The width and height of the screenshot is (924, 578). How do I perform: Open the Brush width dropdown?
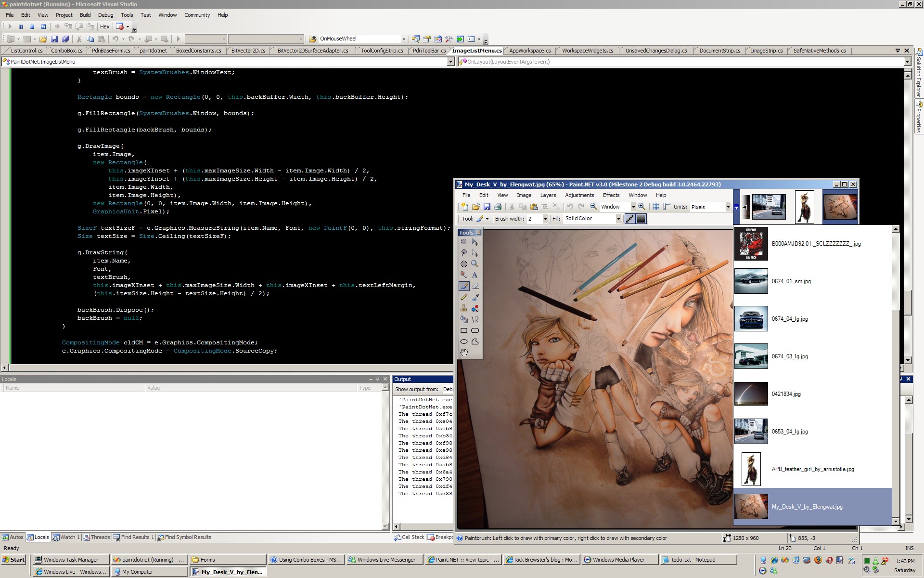coord(545,219)
